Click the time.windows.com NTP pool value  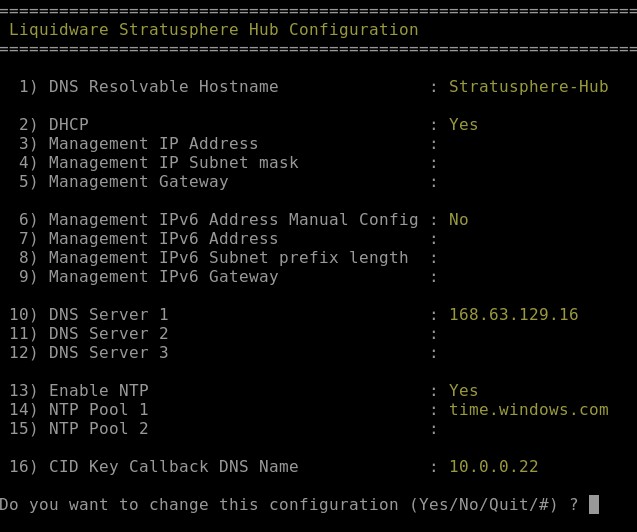(x=529, y=410)
